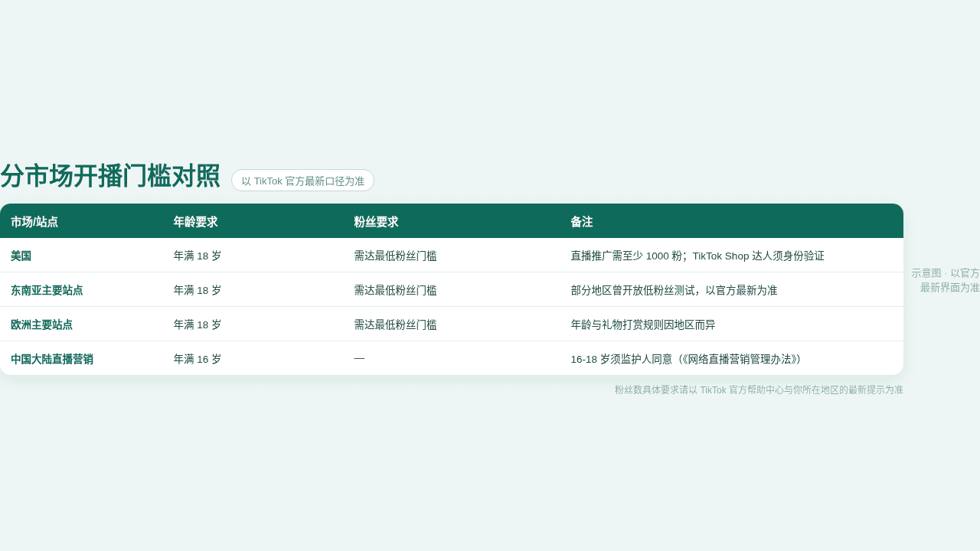Click the 欧洲主要站点 row label
Viewport: 980px width, 551px height.
(x=41, y=324)
